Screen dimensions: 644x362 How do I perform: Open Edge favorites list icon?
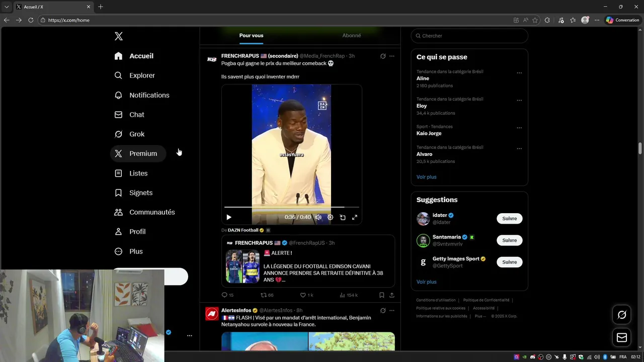click(573, 20)
